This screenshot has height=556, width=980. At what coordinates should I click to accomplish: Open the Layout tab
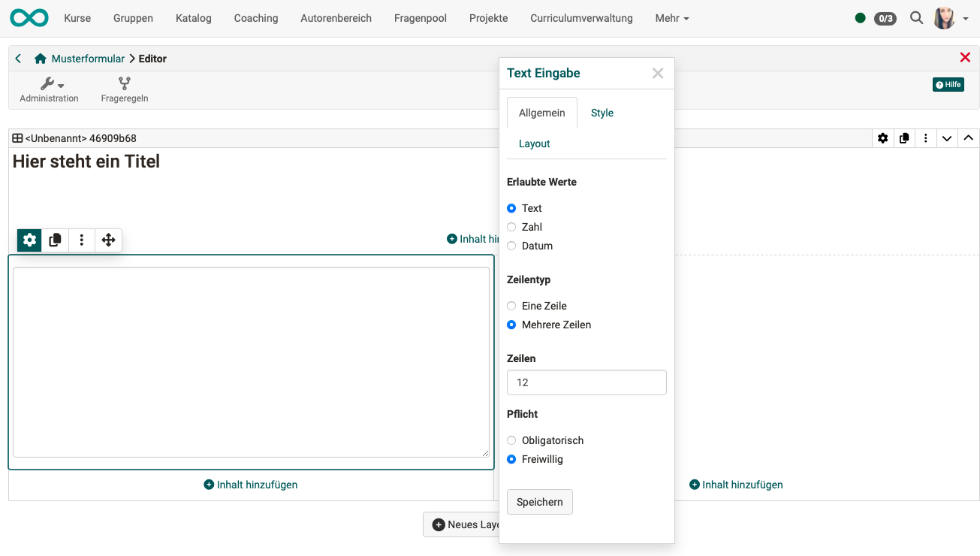(x=534, y=144)
